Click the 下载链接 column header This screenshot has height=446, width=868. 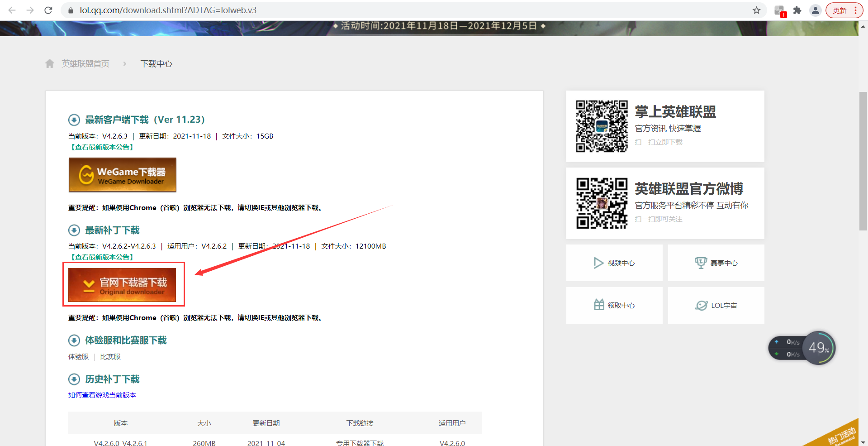coord(360,423)
